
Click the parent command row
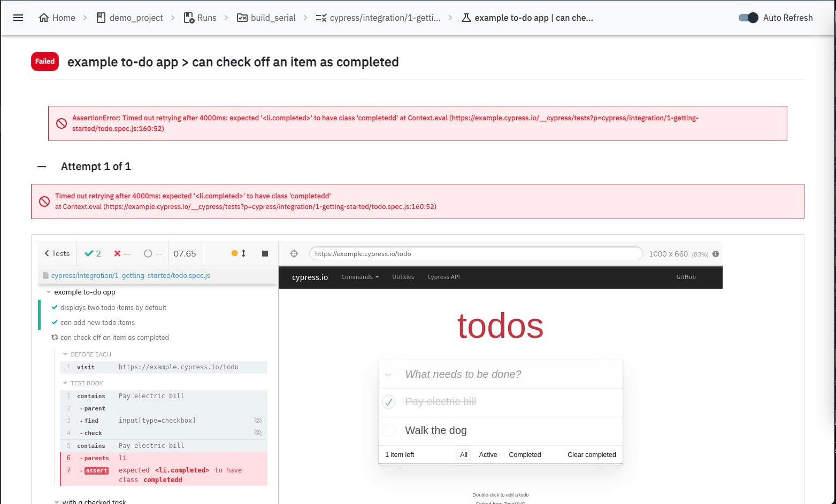pyautogui.click(x=164, y=408)
